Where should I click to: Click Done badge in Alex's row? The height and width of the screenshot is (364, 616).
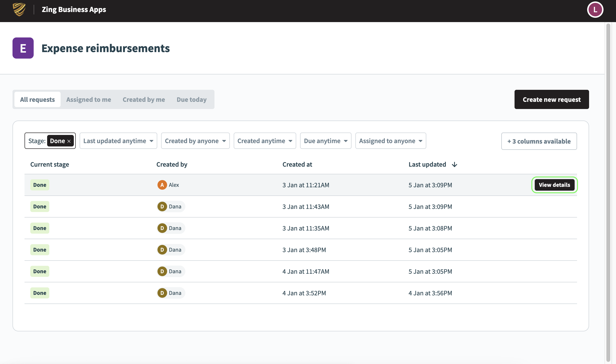click(x=39, y=185)
